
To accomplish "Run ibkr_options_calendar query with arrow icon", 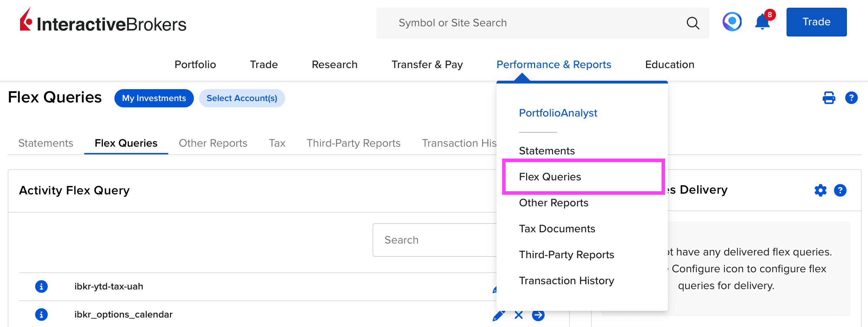I will click(x=538, y=315).
